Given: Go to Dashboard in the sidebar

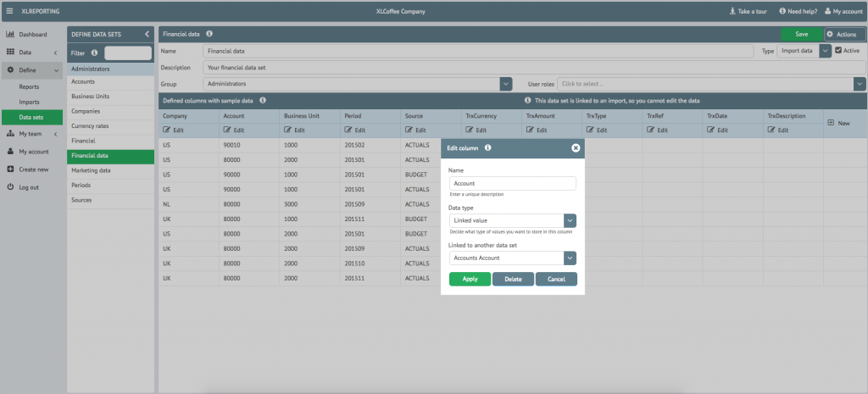Looking at the screenshot, I should pos(32,34).
